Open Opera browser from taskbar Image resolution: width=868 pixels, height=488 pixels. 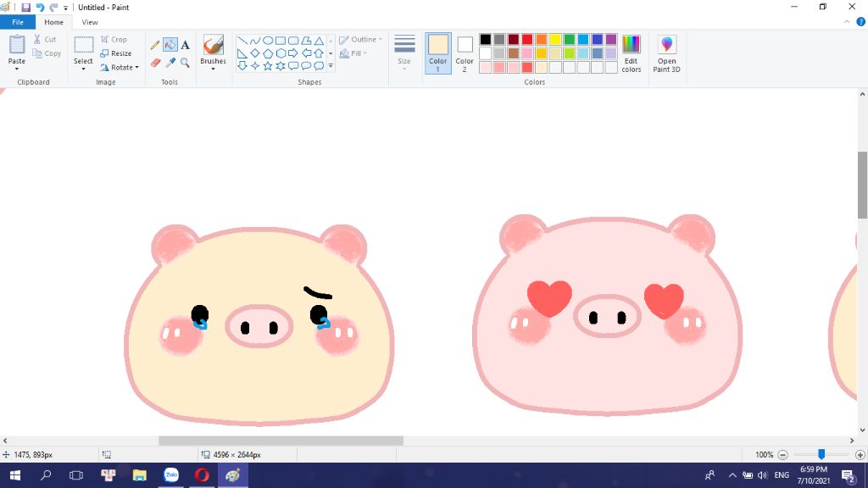[x=202, y=475]
